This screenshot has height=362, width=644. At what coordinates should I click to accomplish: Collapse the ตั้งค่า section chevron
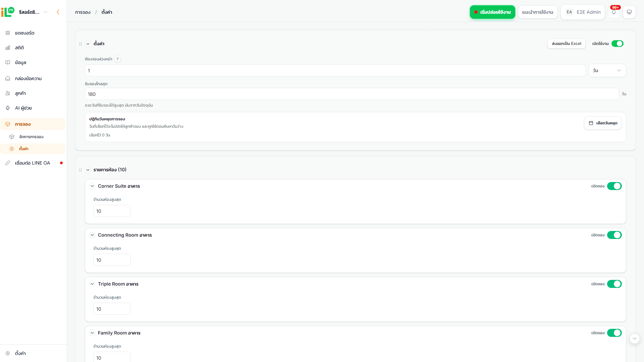(88, 44)
